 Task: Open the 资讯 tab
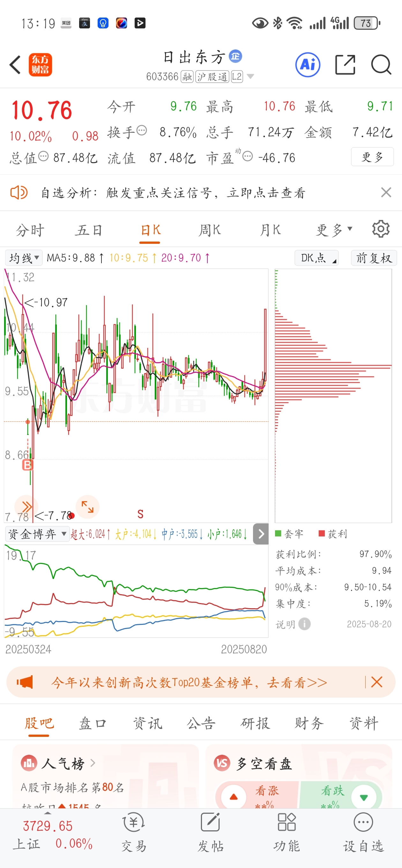click(147, 723)
